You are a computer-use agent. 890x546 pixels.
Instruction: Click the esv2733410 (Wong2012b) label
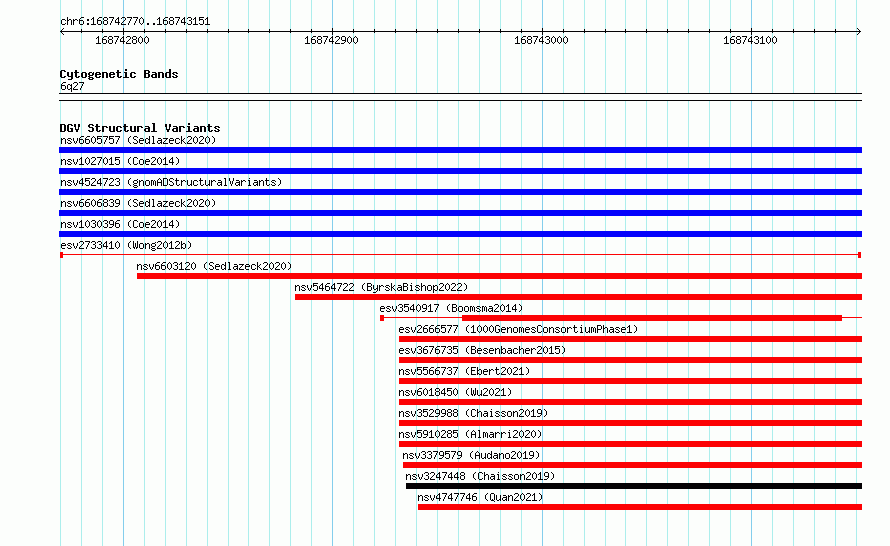point(126,245)
